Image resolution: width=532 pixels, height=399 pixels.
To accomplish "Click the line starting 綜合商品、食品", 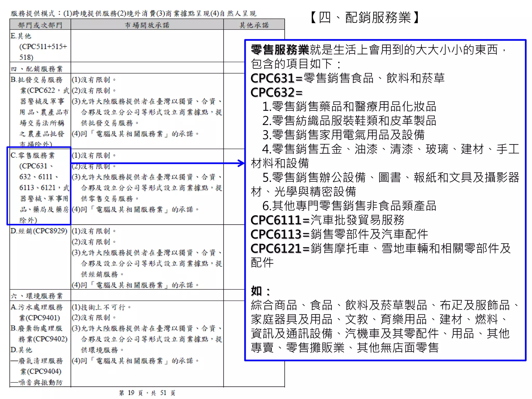I will pyautogui.click(x=384, y=305).
